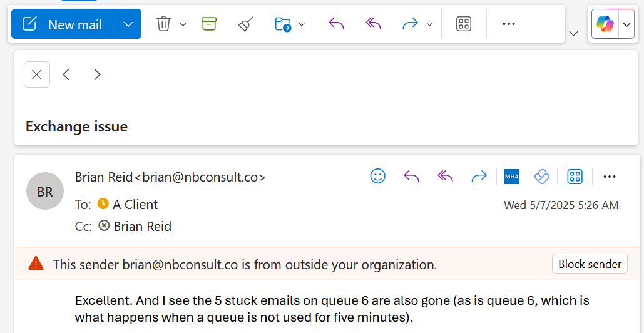Expand the Delete options dropdown arrow
This screenshot has height=333, width=644.
(183, 24)
